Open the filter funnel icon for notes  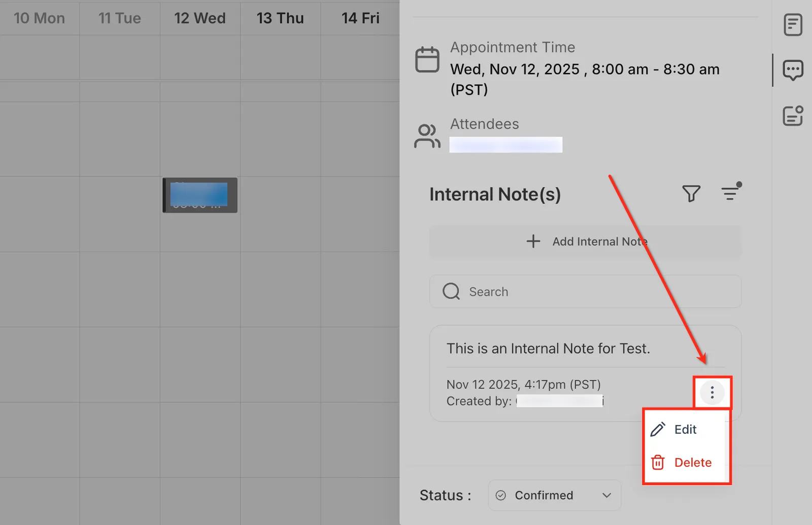point(691,193)
